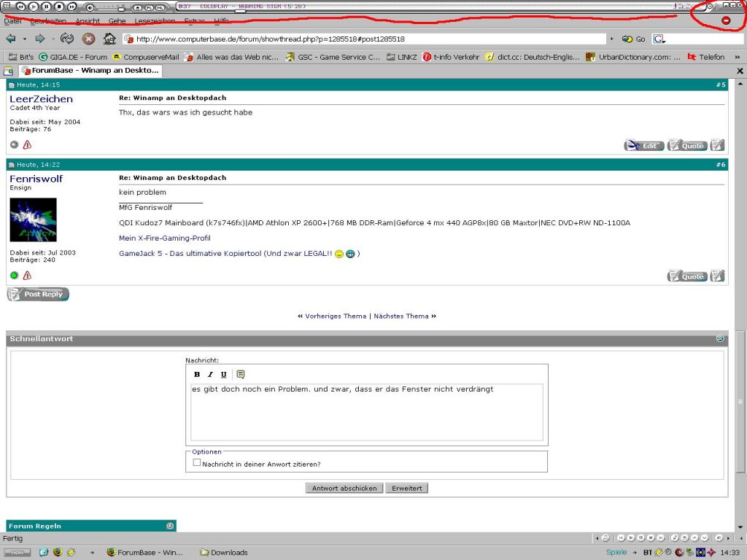The width and height of the screenshot is (747, 560).
Task: Open the search engine selector dropdown
Action: click(659, 39)
